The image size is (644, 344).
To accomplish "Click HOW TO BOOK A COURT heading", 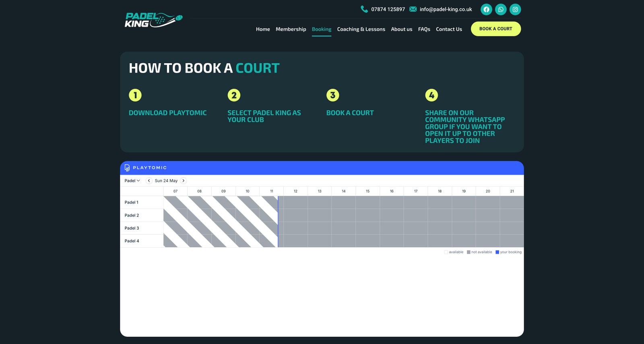I will 204,68.
